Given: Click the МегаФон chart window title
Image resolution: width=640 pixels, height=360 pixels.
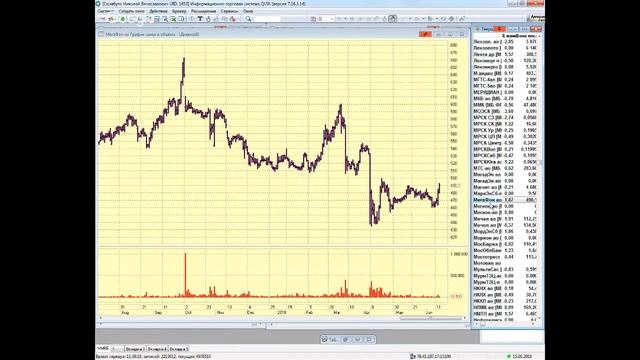Looking at the screenshot, I should pyautogui.click(x=152, y=34).
